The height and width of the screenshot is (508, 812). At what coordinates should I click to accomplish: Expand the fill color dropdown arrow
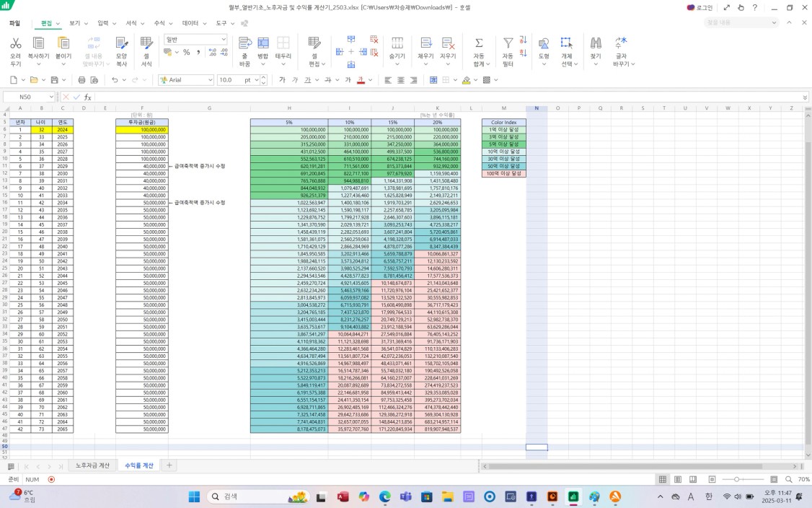pyautogui.click(x=476, y=80)
